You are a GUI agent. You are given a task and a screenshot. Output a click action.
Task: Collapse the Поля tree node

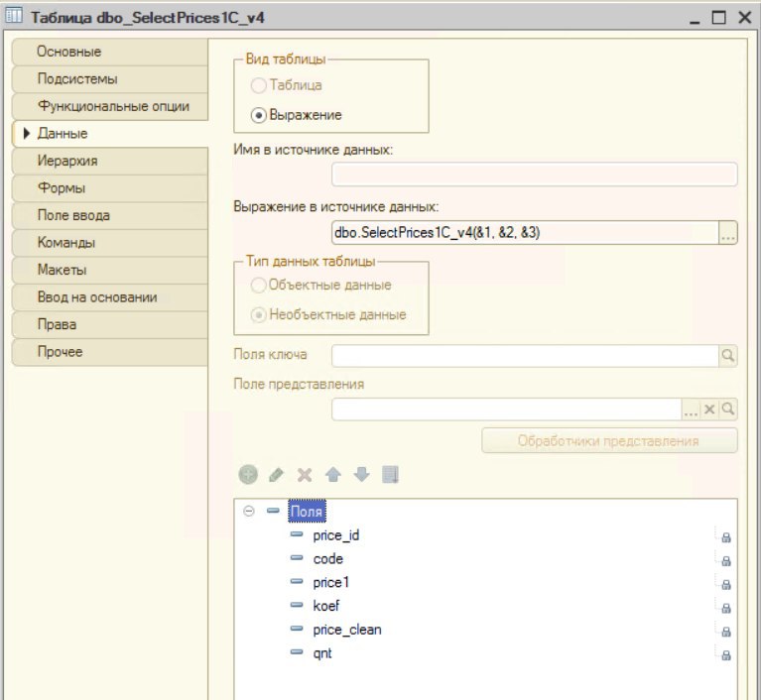pyautogui.click(x=248, y=511)
